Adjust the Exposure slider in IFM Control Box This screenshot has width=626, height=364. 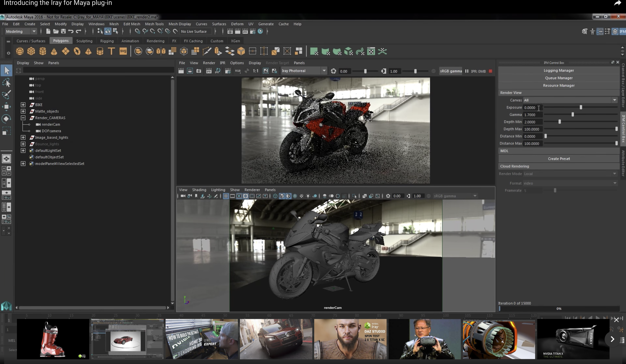coord(581,107)
